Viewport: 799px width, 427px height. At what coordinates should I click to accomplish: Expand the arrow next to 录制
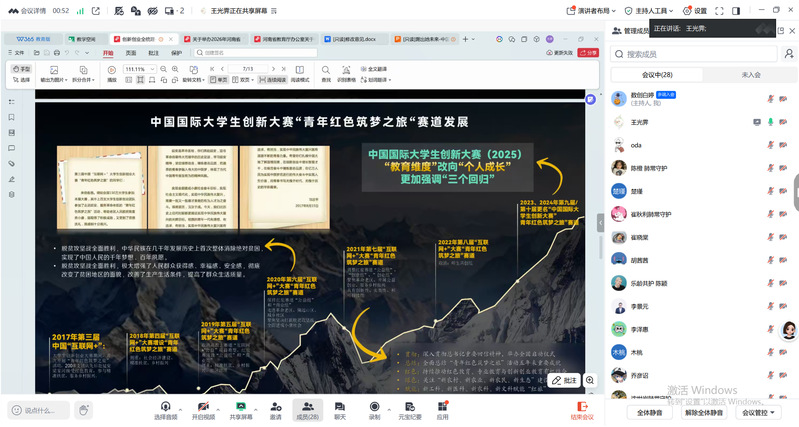[389, 409]
